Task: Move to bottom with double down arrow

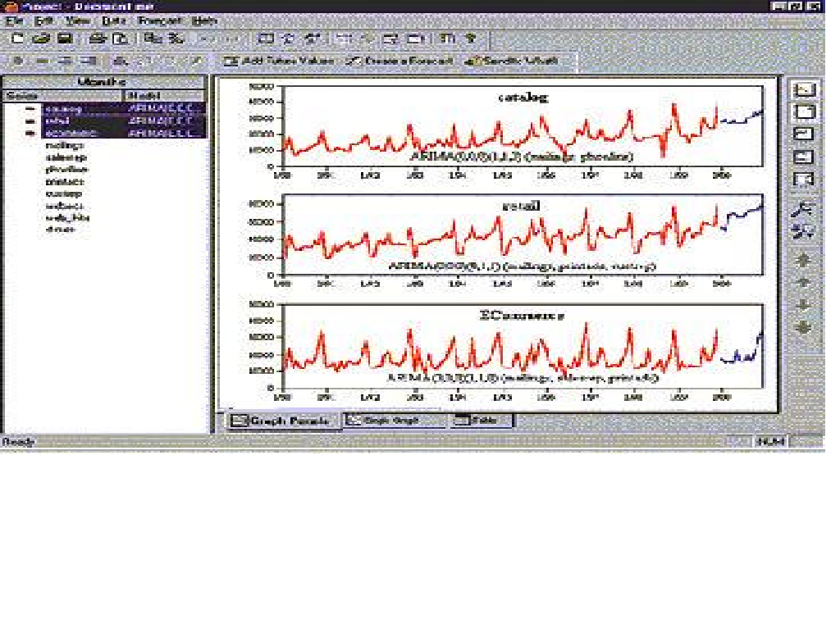Action: coord(803,327)
